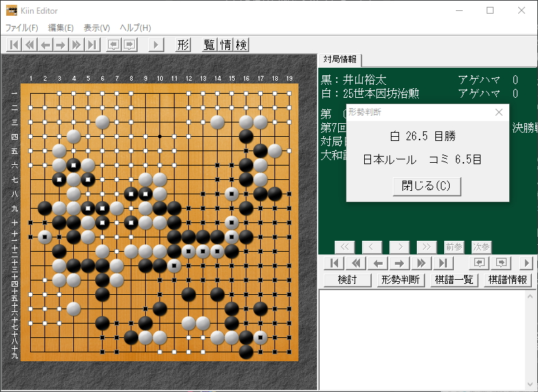Jump to first move in top toolbar
538x392 pixels.
pyautogui.click(x=14, y=44)
